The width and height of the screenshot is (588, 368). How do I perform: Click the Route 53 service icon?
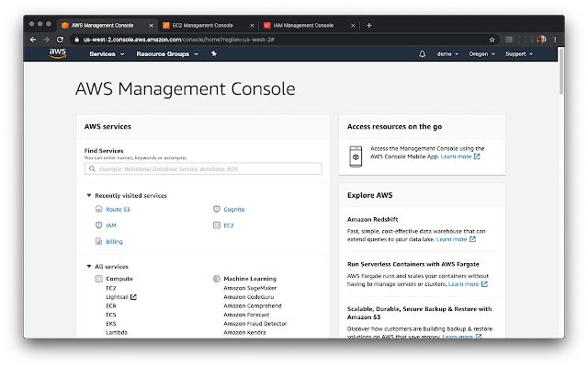[98, 209]
